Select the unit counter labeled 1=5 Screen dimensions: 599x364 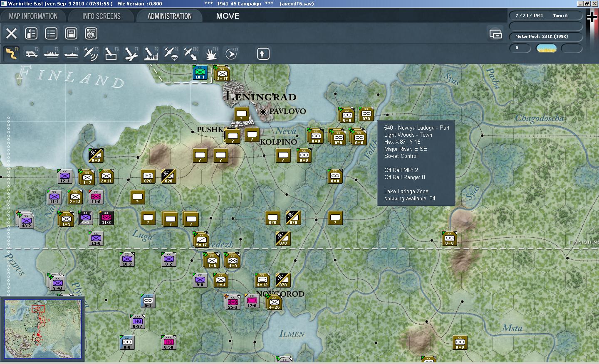66,219
